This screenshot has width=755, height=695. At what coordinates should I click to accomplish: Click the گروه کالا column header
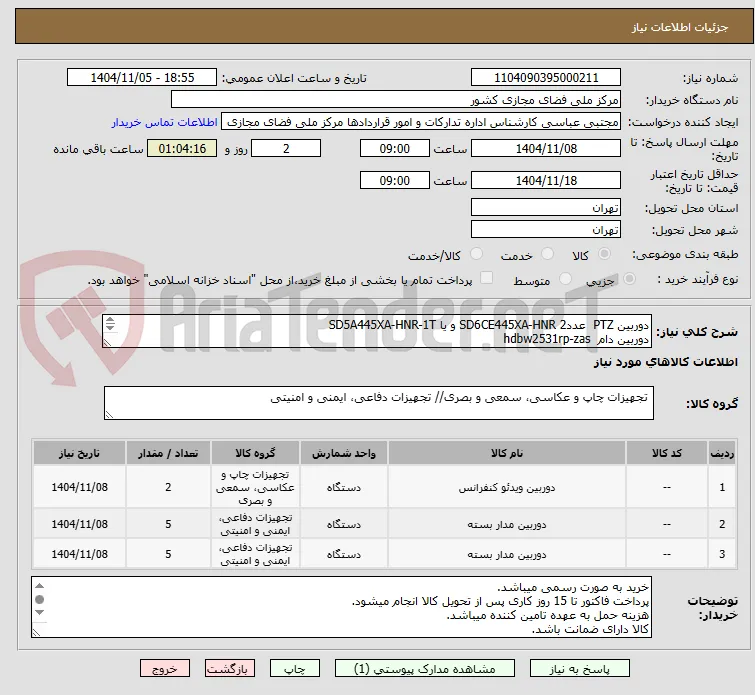point(255,453)
